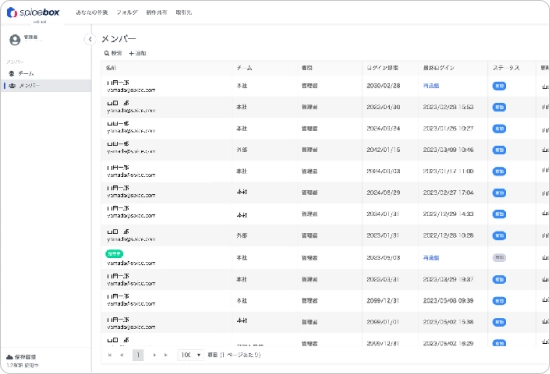
Task: Click the gray status badge in the 2023/05/03 row
Action: click(x=499, y=258)
